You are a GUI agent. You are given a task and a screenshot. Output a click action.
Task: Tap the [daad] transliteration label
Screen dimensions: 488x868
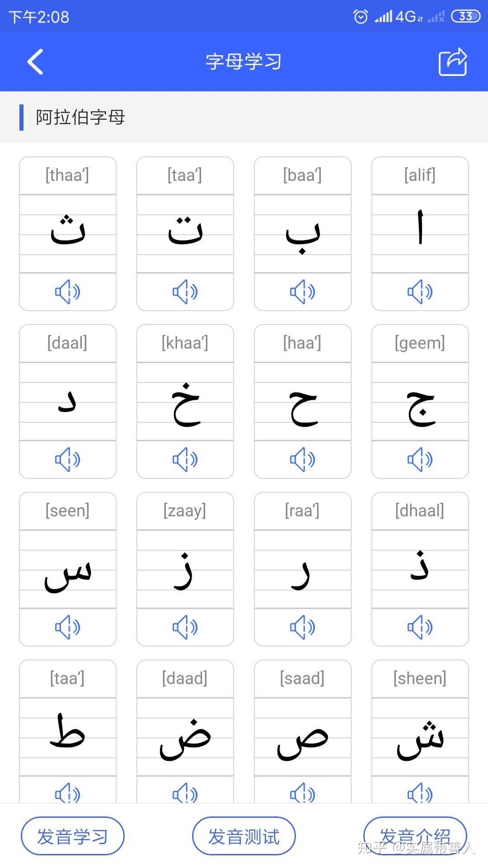[x=185, y=678]
